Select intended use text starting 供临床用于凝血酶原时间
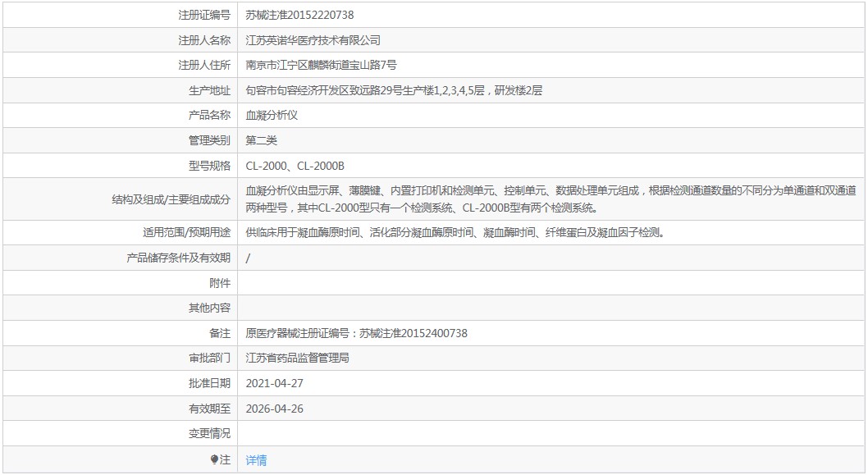Image resolution: width=868 pixels, height=475 pixels. pos(455,233)
